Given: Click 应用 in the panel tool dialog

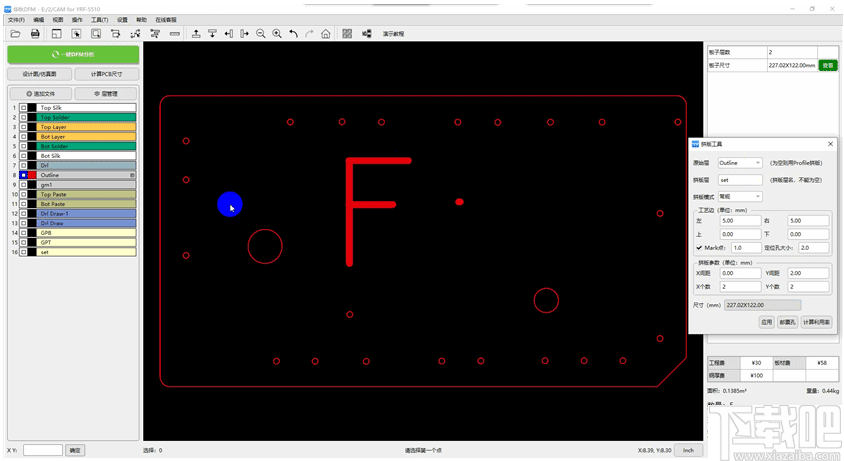Looking at the screenshot, I should coord(766,322).
